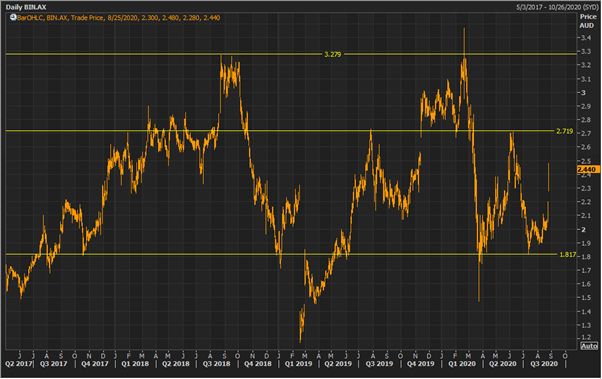This screenshot has width=602, height=379.
Task: Click the 3.1 price axis value
Action: (586, 79)
